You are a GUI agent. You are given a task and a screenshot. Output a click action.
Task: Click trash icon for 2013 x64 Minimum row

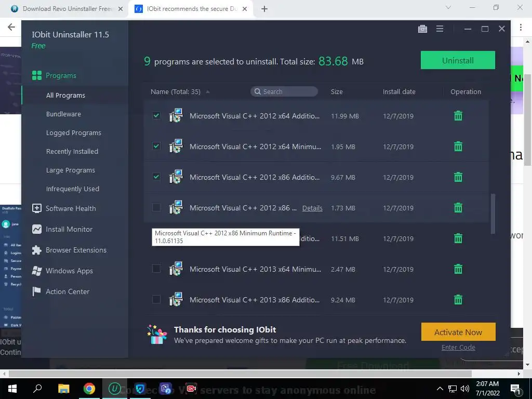(458, 269)
